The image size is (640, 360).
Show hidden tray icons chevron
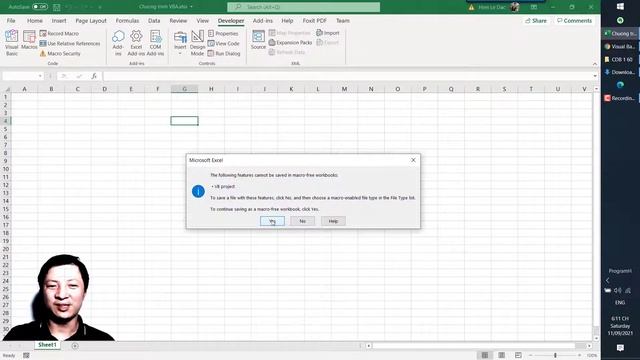tap(607, 280)
